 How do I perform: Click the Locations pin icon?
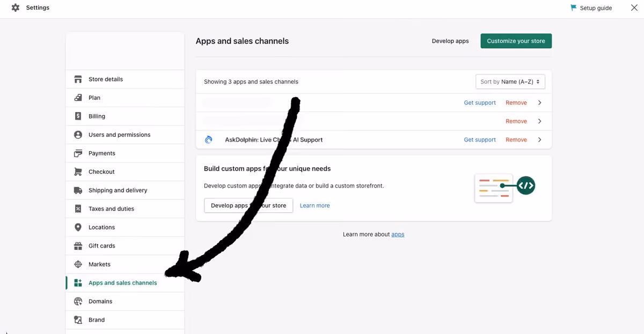click(78, 227)
